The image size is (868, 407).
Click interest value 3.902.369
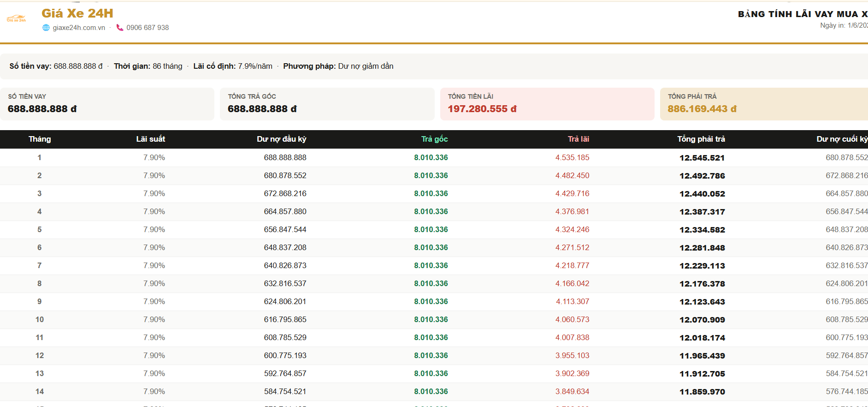click(573, 373)
